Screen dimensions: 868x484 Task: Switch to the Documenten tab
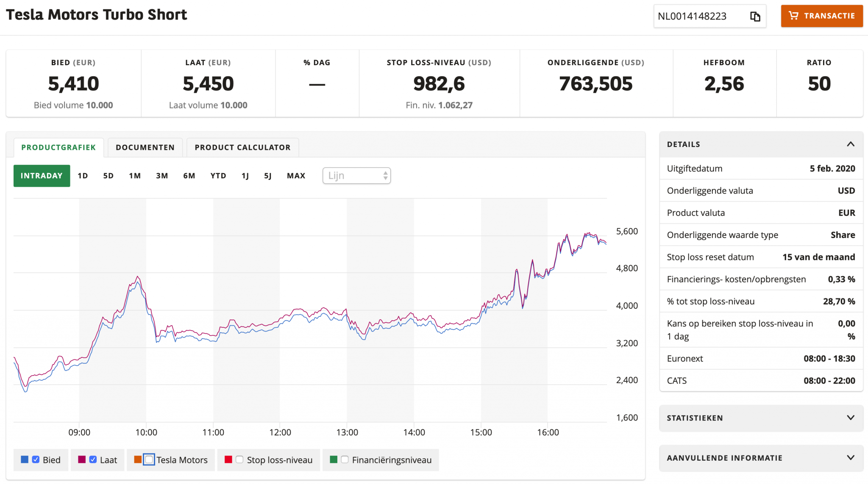pos(145,147)
